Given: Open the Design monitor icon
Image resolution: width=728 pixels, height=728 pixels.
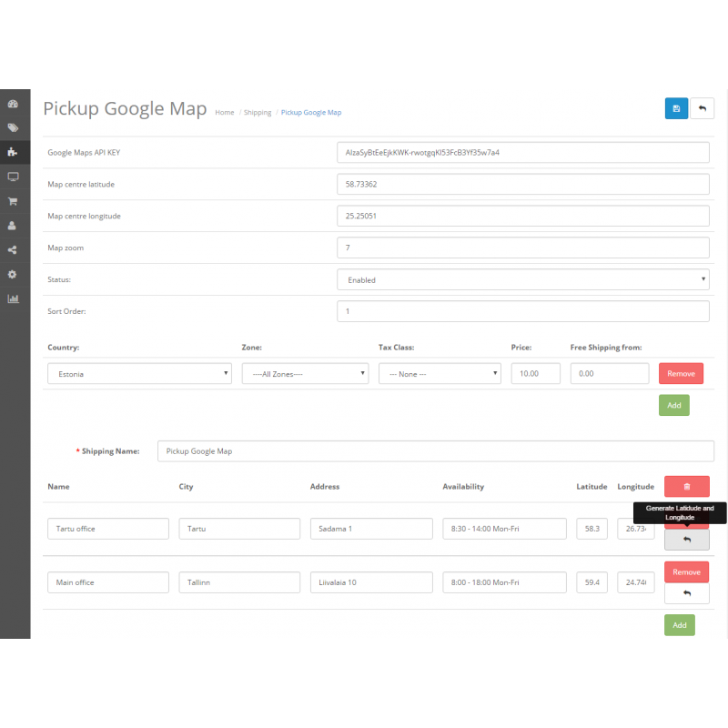Looking at the screenshot, I should click(x=13, y=177).
